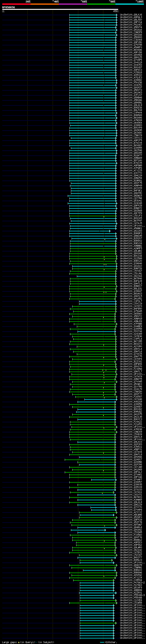Select hit label UniRef100_Q70AP7
The image size is (146, 644).
(x=131, y=480)
